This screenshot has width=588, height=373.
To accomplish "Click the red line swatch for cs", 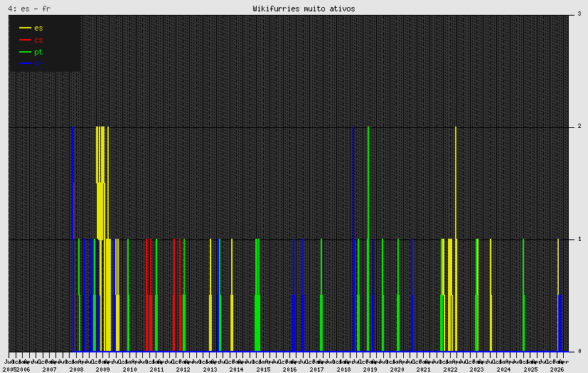I will click(25, 40).
